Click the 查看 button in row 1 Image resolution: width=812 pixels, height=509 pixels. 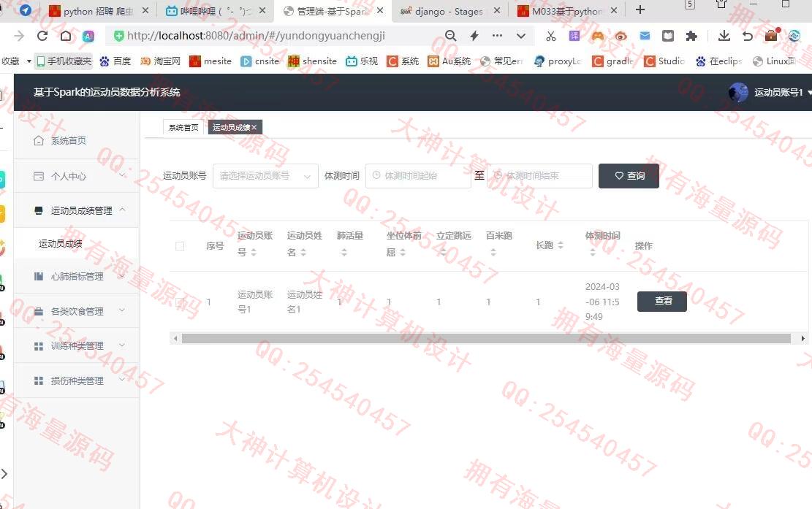click(x=661, y=301)
